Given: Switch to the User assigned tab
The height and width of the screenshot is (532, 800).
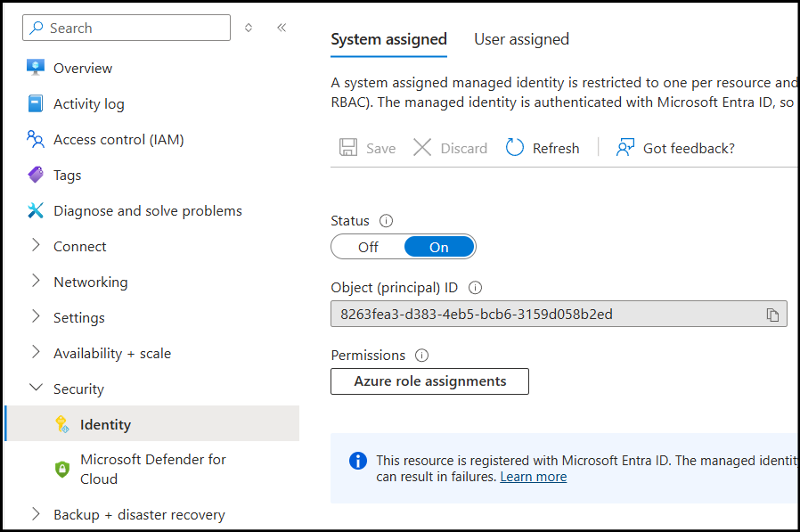Looking at the screenshot, I should pyautogui.click(x=521, y=39).
